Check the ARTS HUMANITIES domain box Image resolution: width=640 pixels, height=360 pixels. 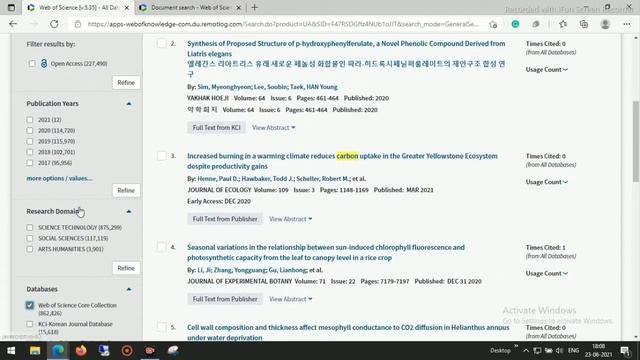coord(30,249)
